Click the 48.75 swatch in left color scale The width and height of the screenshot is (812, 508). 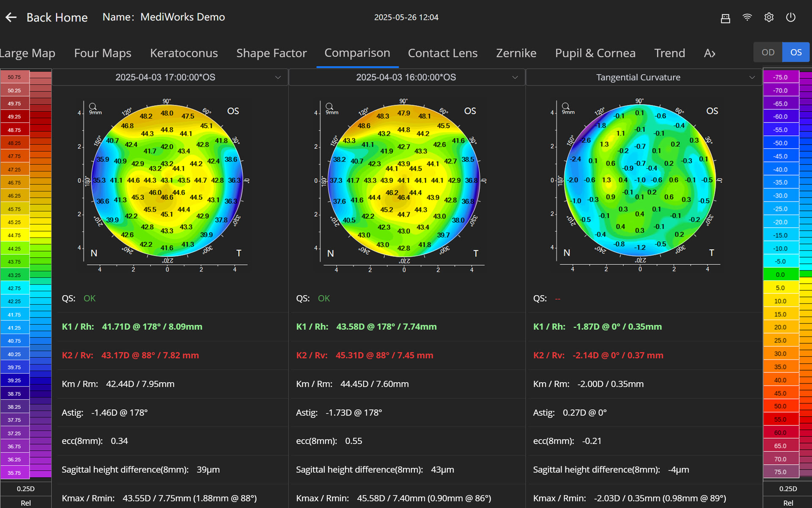tap(14, 130)
